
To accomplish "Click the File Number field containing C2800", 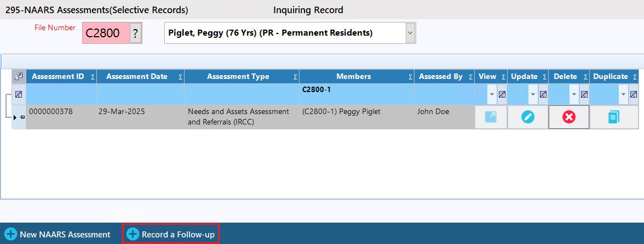I will [105, 33].
